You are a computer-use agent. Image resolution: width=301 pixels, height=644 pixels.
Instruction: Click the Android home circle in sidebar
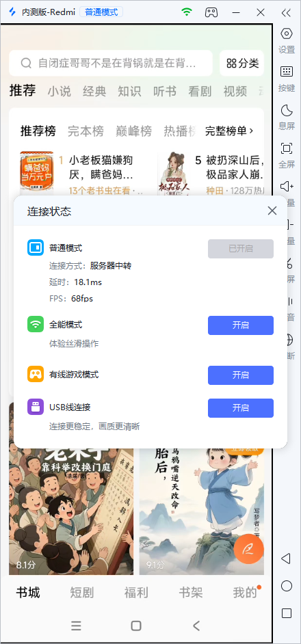click(x=287, y=586)
